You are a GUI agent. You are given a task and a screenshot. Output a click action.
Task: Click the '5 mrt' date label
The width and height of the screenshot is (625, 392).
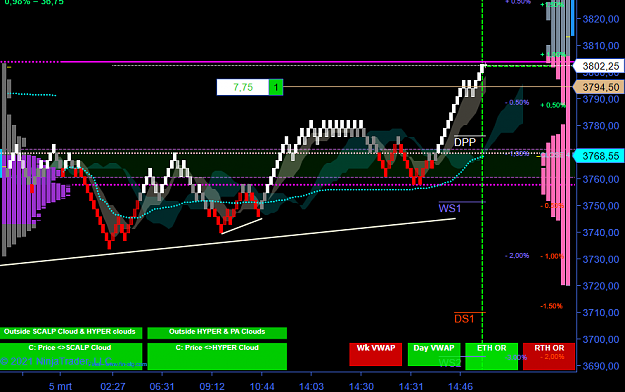click(x=60, y=386)
